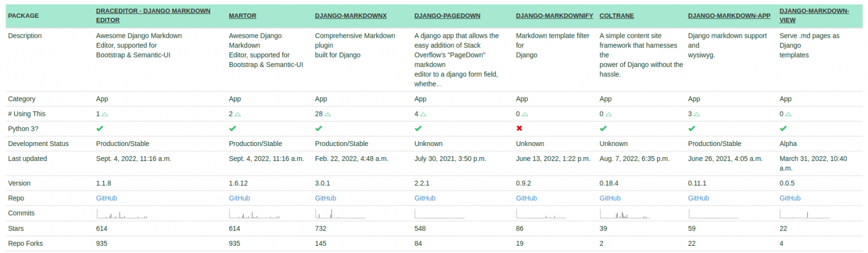Click the usage triangle icon under Django-Markdownx
868x253 pixels.
point(328,114)
